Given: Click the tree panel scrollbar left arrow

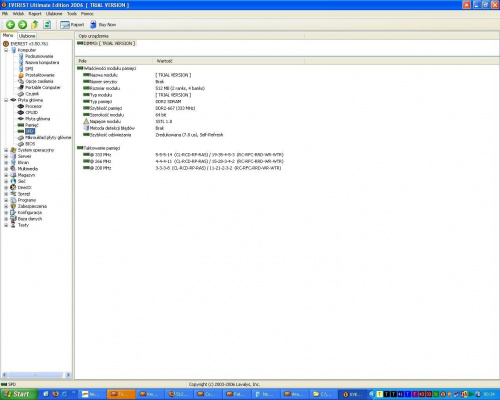Looking at the screenshot, I should tap(4, 375).
